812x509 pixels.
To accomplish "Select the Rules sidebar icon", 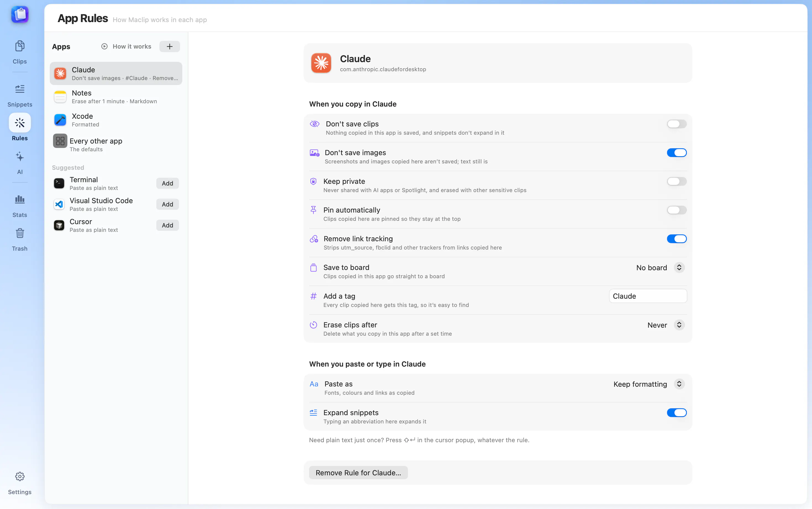I will coord(20,123).
